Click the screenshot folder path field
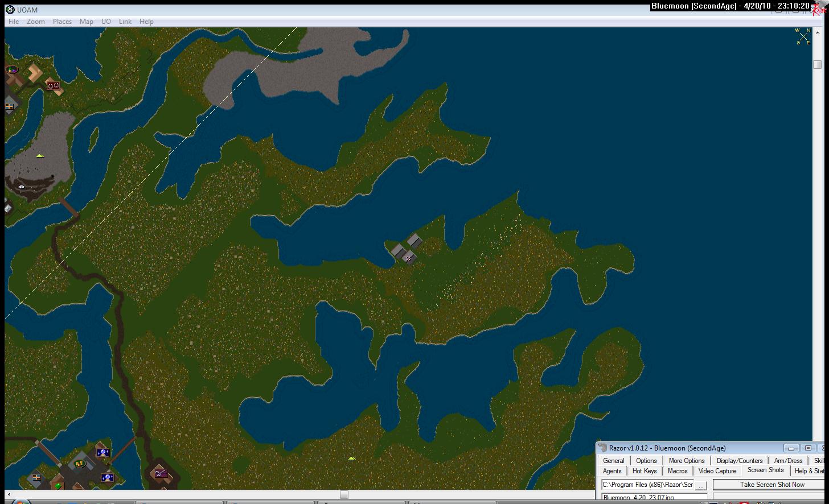Viewport: 829px width, 504px height. [647, 485]
